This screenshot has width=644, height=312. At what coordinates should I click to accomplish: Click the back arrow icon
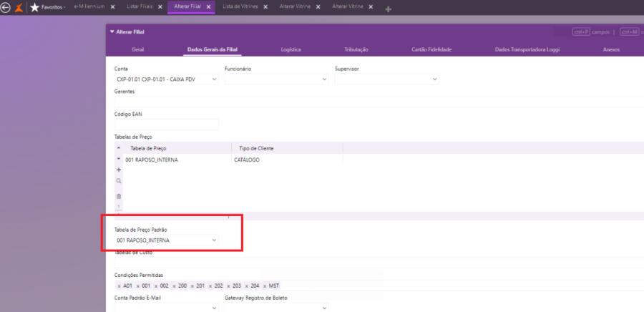[5, 7]
